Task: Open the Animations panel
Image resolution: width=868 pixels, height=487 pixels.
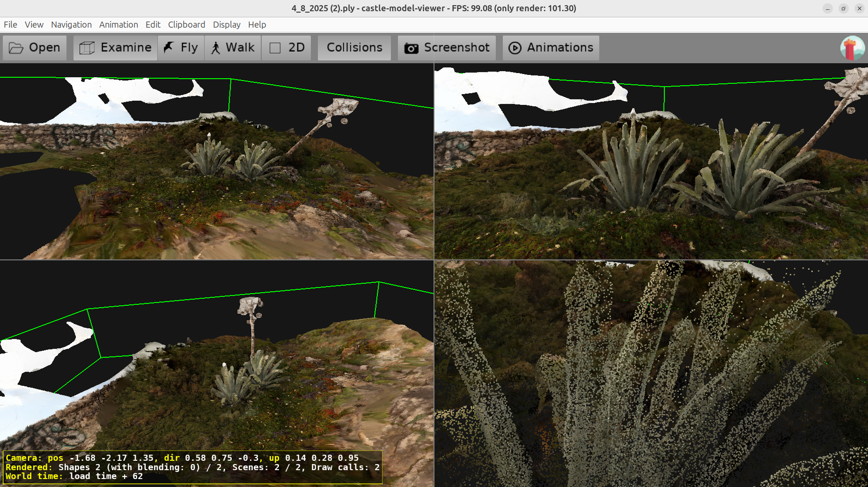Action: pyautogui.click(x=551, y=48)
